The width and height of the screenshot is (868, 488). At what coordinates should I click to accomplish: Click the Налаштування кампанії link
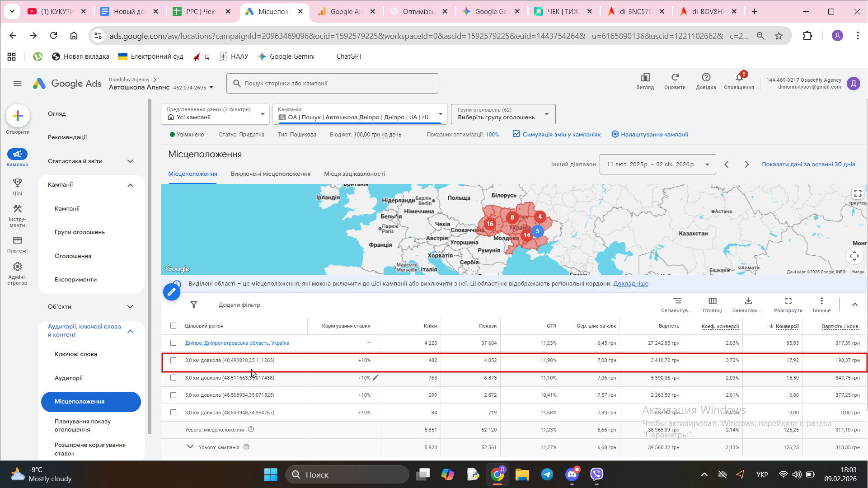(650, 135)
